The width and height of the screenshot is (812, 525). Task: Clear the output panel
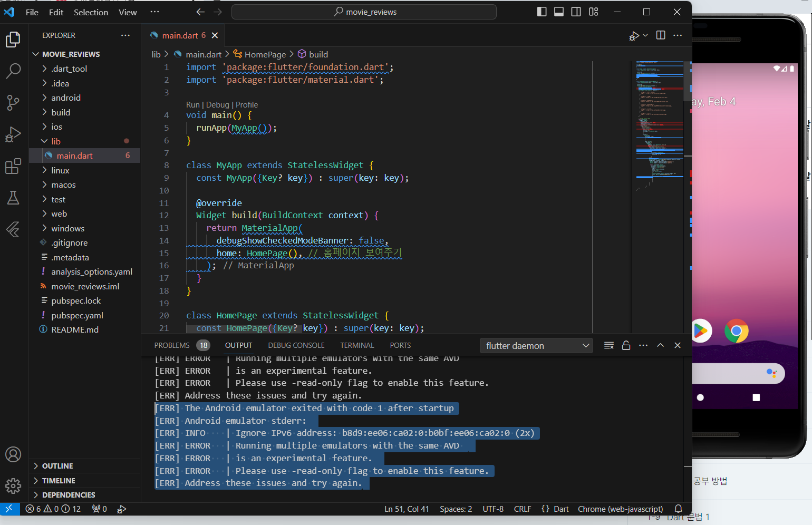(x=609, y=345)
